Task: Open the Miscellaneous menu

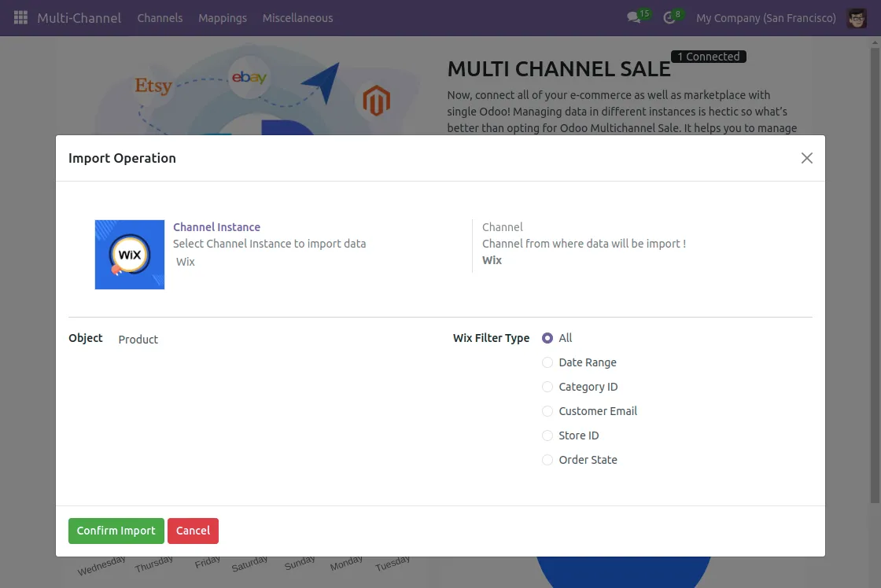Action: click(x=298, y=18)
